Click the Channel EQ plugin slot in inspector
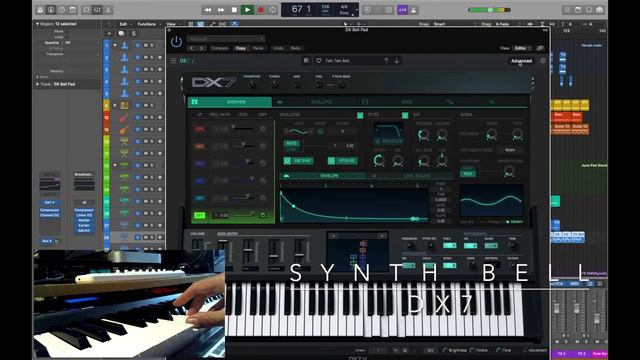 tap(49, 215)
